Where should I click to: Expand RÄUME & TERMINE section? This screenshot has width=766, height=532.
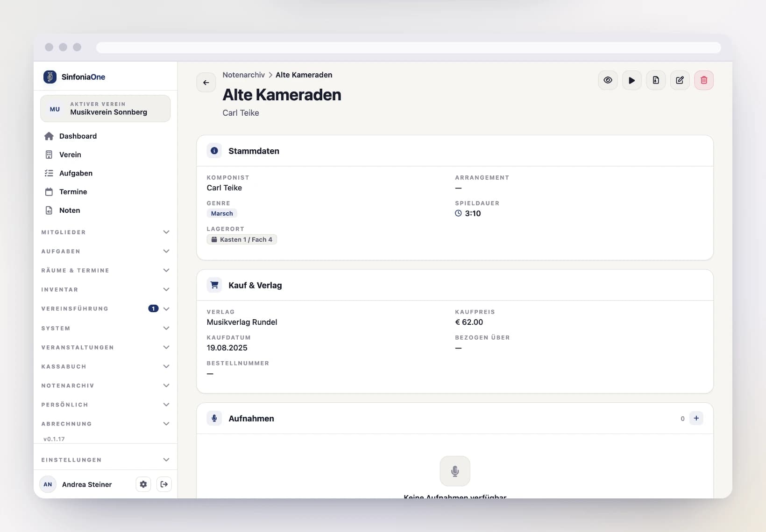pos(106,270)
